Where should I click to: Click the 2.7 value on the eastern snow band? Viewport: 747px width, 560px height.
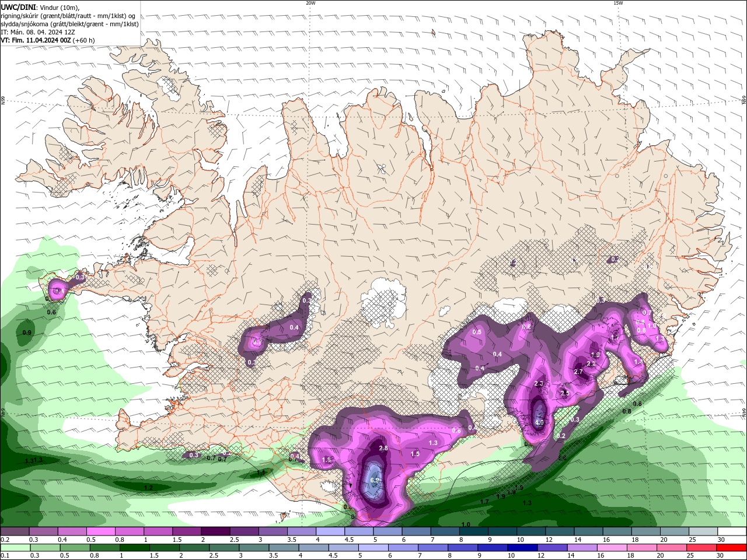point(578,372)
